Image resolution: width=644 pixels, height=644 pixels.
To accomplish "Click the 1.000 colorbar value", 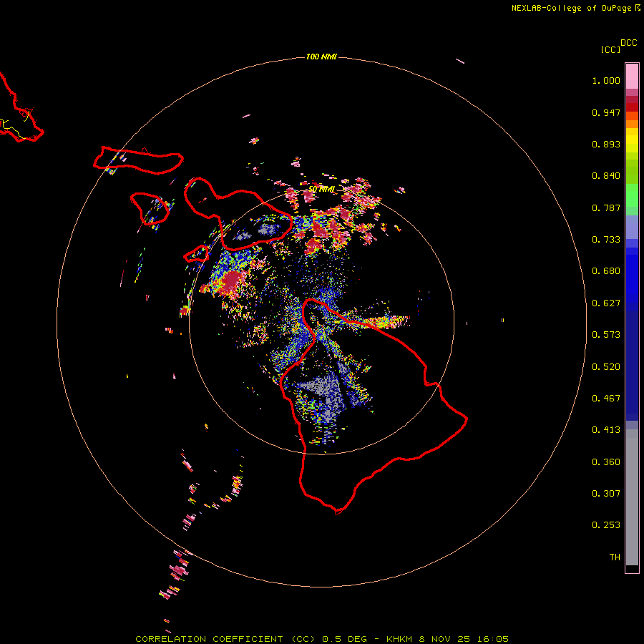I will click(x=606, y=80).
